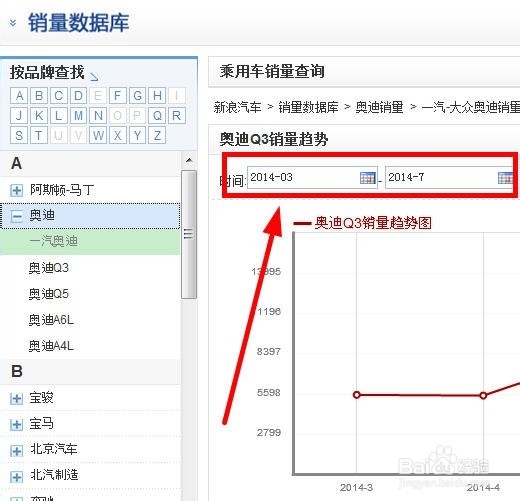Click 北京汽车 brand label
Image resolution: width=520 pixels, height=501 pixels.
pyautogui.click(x=54, y=449)
